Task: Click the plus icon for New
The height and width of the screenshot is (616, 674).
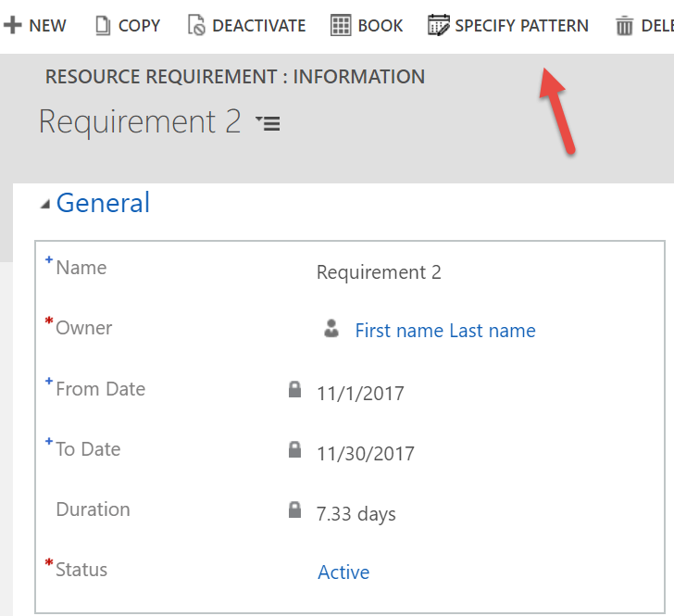Action: click(12, 25)
